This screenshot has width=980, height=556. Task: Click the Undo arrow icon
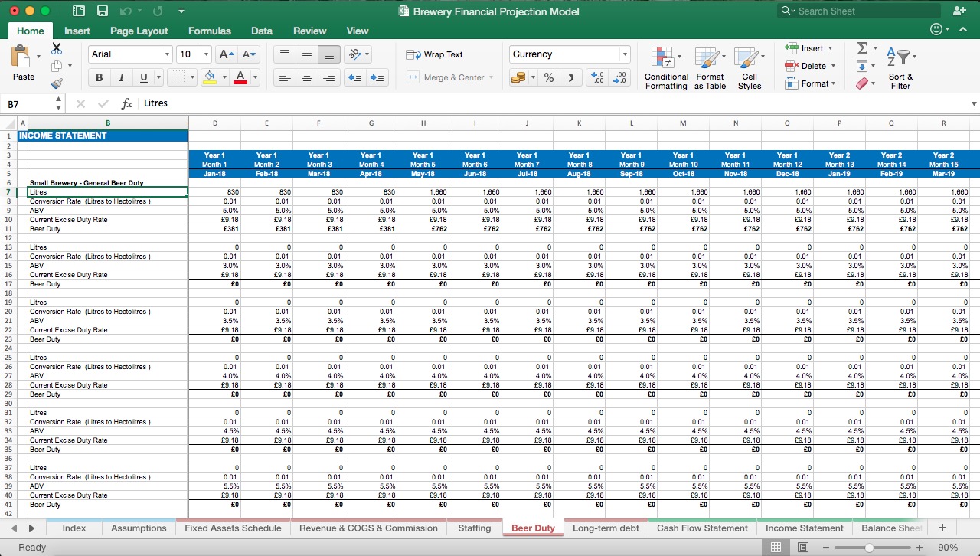pos(126,11)
